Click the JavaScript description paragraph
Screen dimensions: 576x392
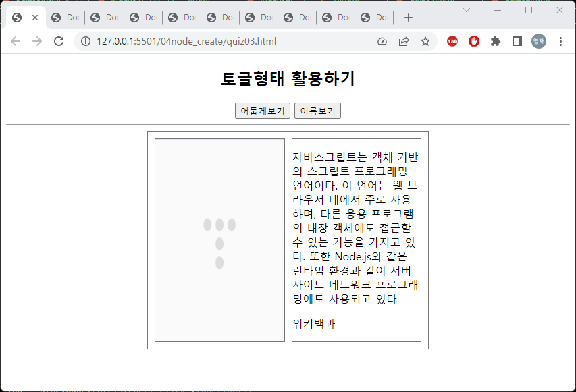356,228
